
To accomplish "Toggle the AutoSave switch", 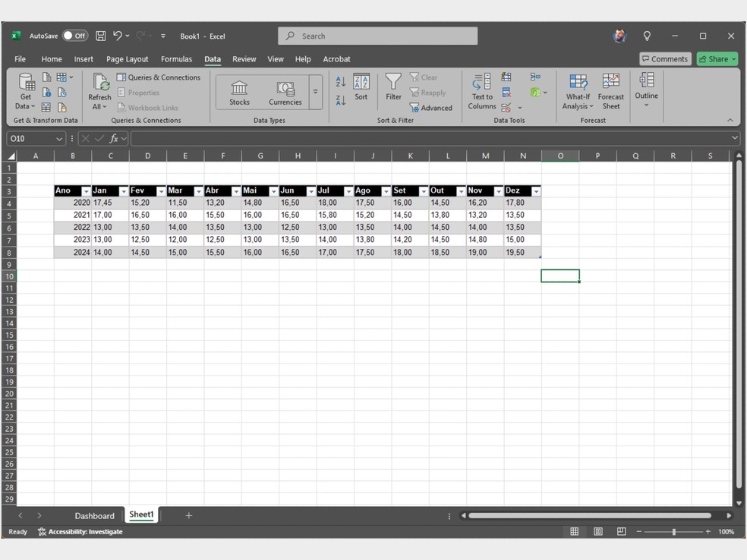I will point(74,36).
